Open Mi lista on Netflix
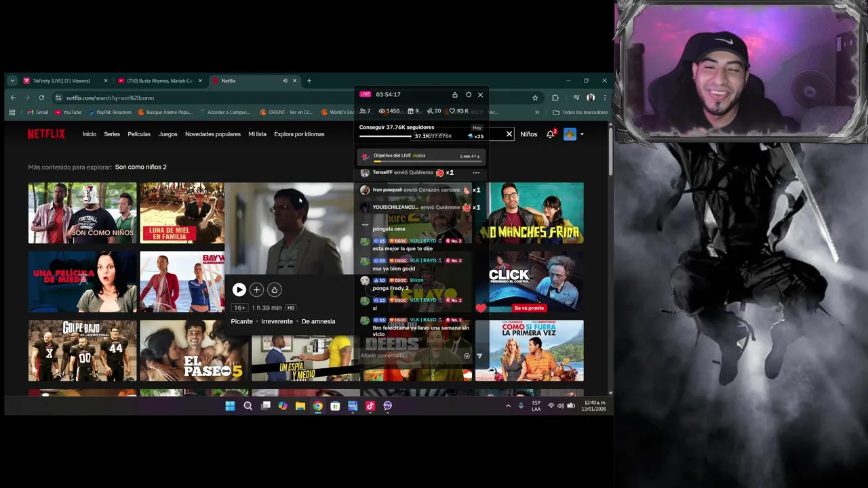Image resolution: width=868 pixels, height=488 pixels. pyautogui.click(x=257, y=134)
